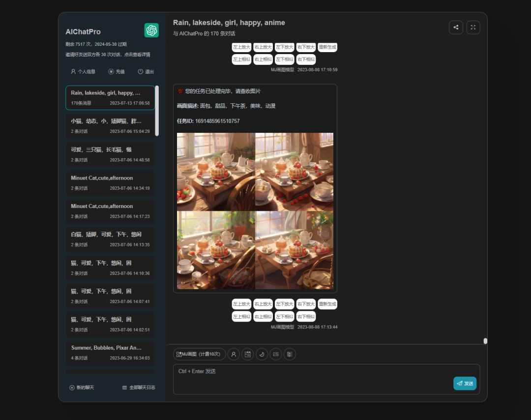The image size is (531, 420).
Task: Start a new chat with 新的聊天
Action: pos(82,388)
